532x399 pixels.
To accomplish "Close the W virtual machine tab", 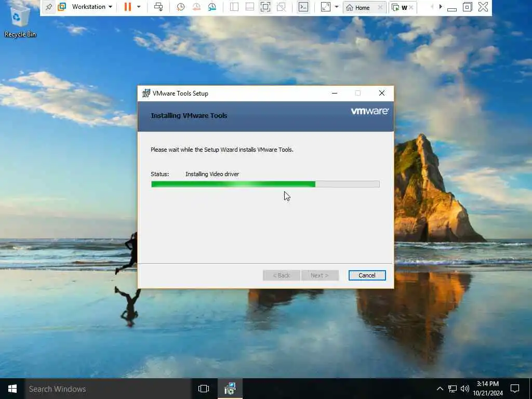I will click(x=411, y=7).
